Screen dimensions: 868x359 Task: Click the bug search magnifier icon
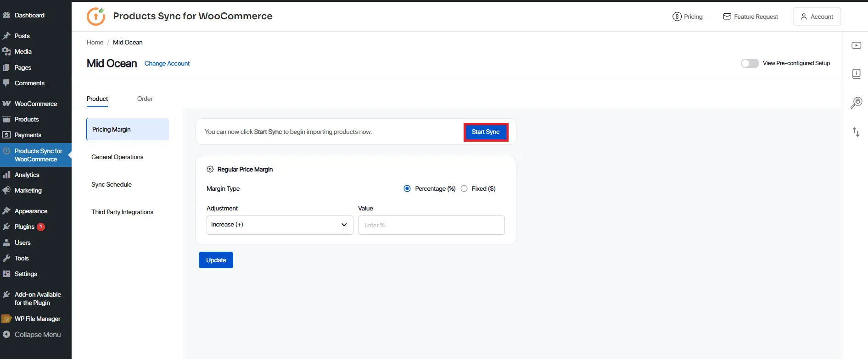pos(856,103)
